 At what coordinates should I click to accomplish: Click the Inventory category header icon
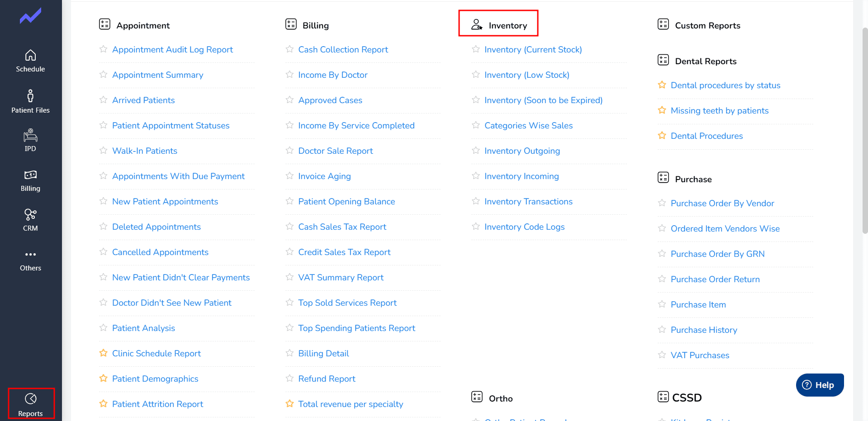[477, 24]
